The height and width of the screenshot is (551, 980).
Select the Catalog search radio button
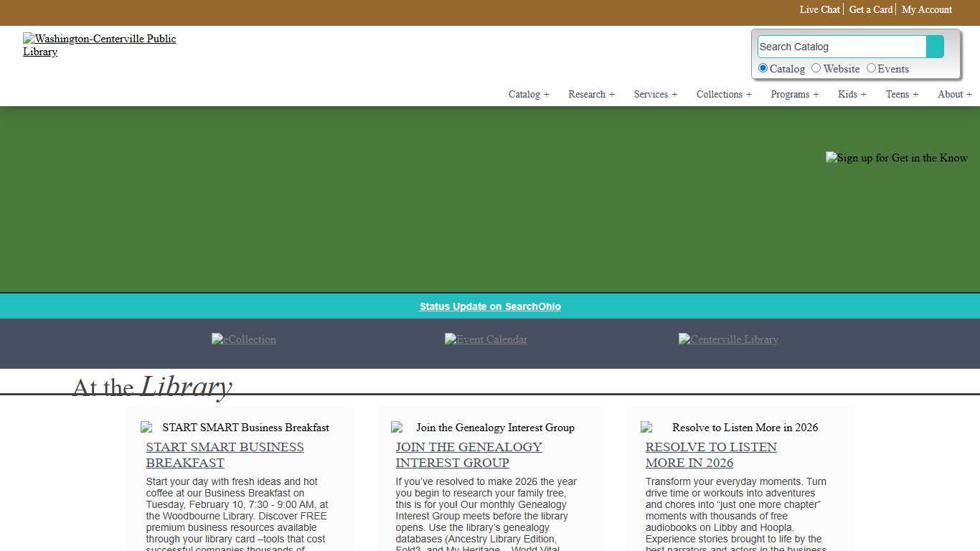click(x=763, y=68)
